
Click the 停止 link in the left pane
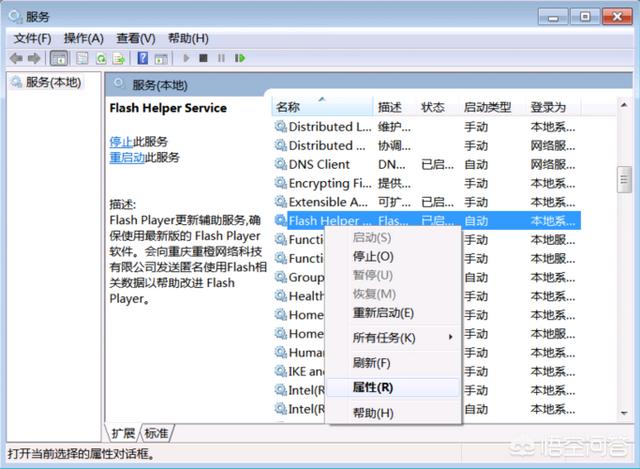click(120, 141)
